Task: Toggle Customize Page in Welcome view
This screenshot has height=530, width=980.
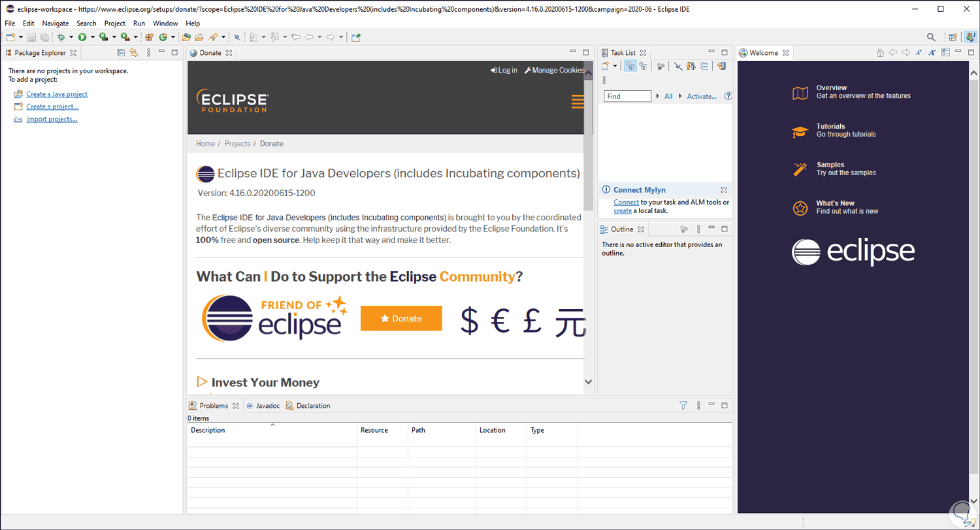Action: (x=945, y=53)
